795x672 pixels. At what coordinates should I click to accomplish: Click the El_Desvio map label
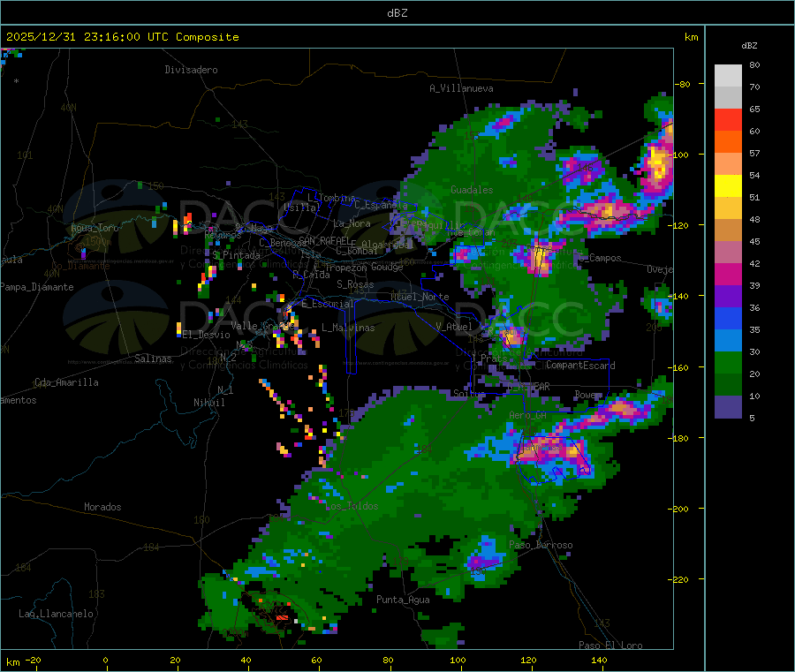click(x=207, y=335)
